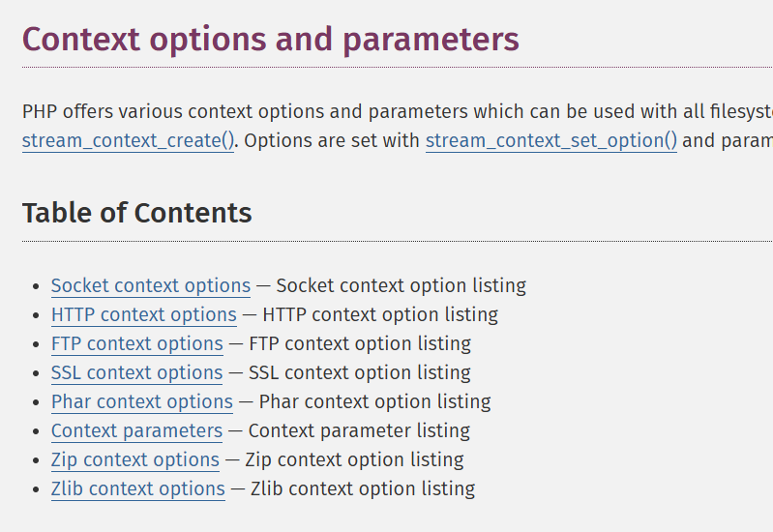Open the Phar context options link
Image resolution: width=773 pixels, height=532 pixels.
click(x=142, y=401)
